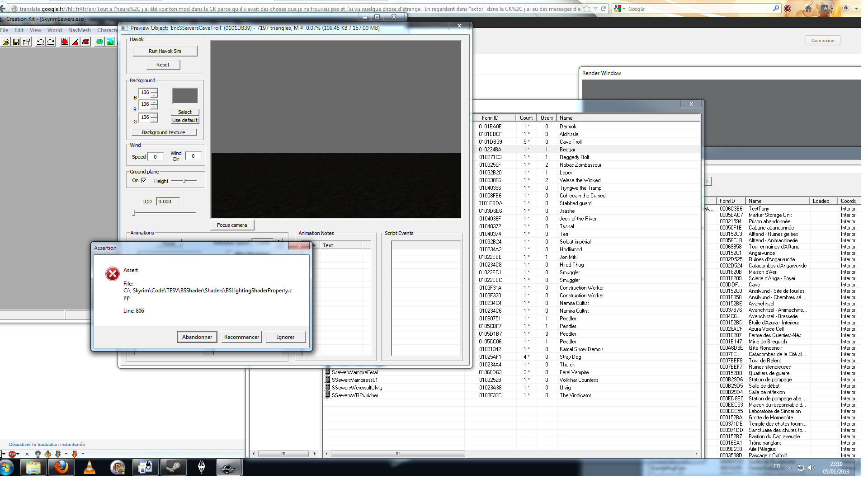Image resolution: width=868 pixels, height=488 pixels.
Task: Click the Ground plane Height slider
Action: (184, 181)
